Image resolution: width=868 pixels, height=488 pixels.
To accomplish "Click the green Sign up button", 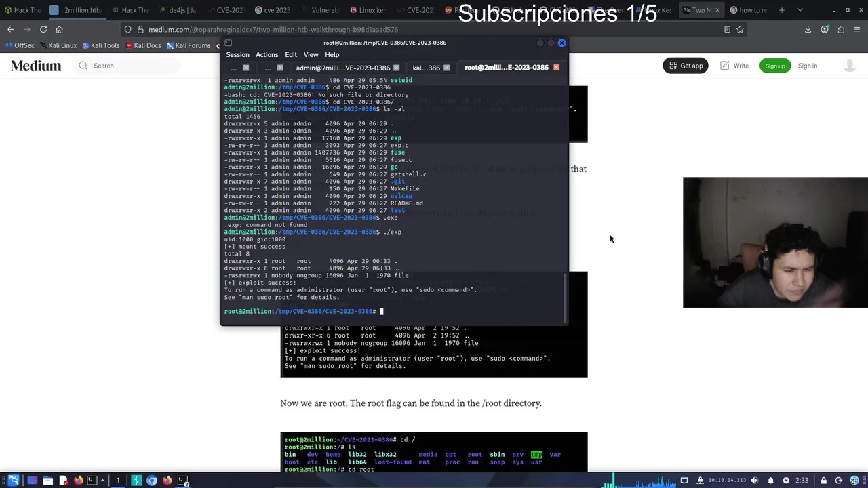I will click(775, 66).
